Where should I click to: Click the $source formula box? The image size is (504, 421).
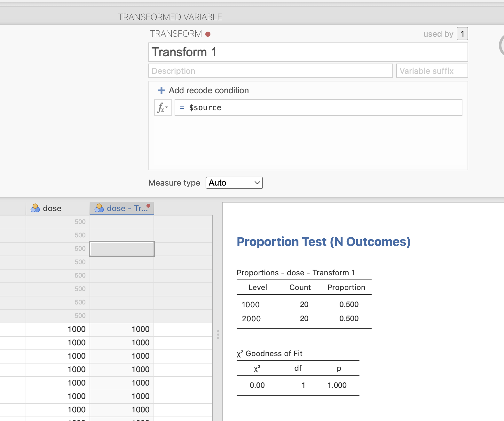318,108
